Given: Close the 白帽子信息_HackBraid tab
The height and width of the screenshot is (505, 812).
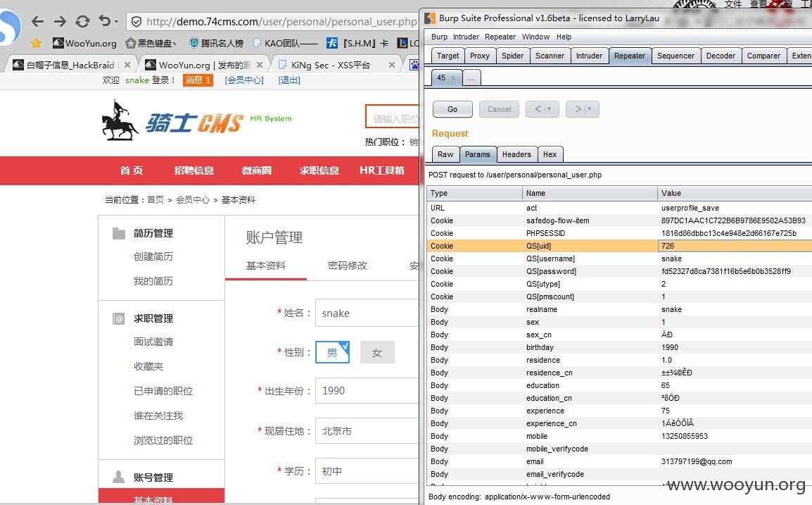Looking at the screenshot, I should tap(127, 65).
